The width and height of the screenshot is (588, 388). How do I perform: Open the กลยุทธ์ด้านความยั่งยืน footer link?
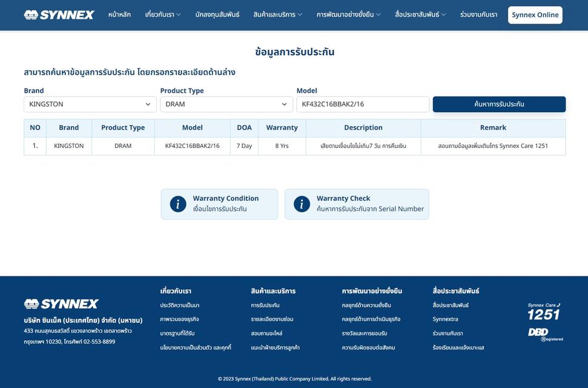[366, 306]
